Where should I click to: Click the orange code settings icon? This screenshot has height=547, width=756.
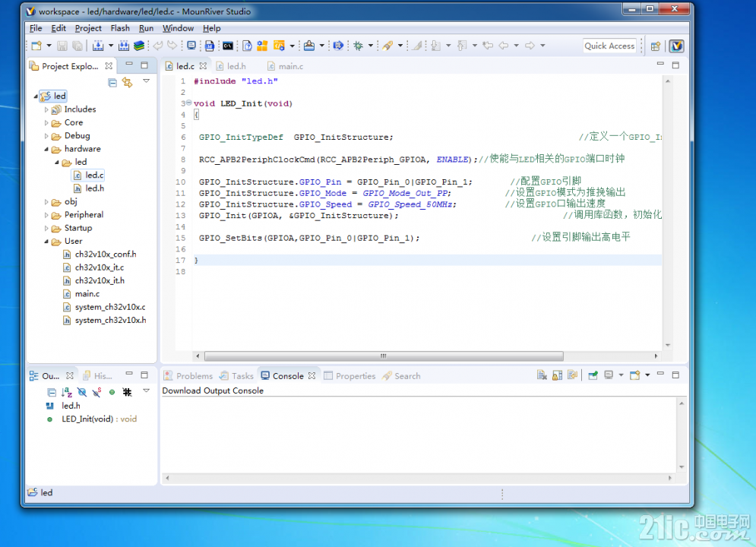pos(279,46)
